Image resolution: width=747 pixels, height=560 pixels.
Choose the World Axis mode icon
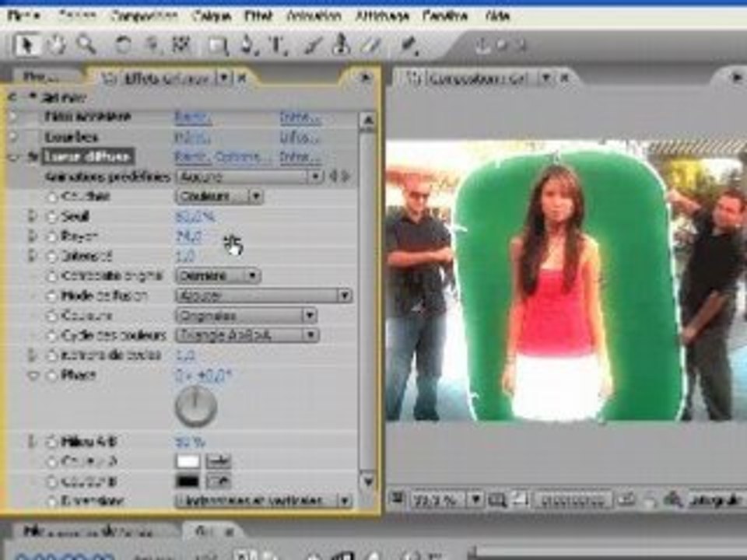point(502,46)
